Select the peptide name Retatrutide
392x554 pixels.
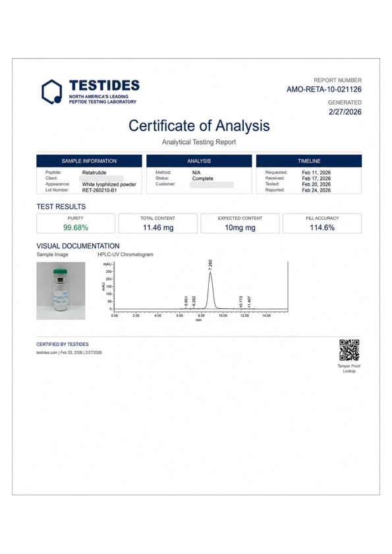click(94, 173)
